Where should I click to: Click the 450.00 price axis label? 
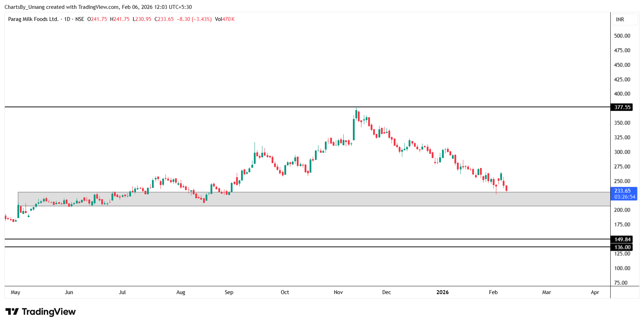tap(622, 65)
